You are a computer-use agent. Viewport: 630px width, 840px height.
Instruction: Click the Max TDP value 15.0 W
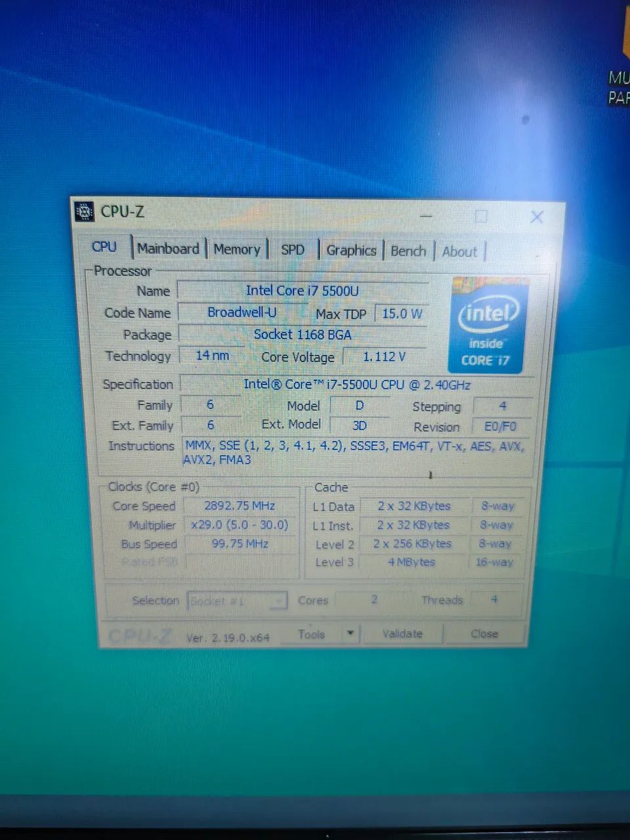coord(402,314)
